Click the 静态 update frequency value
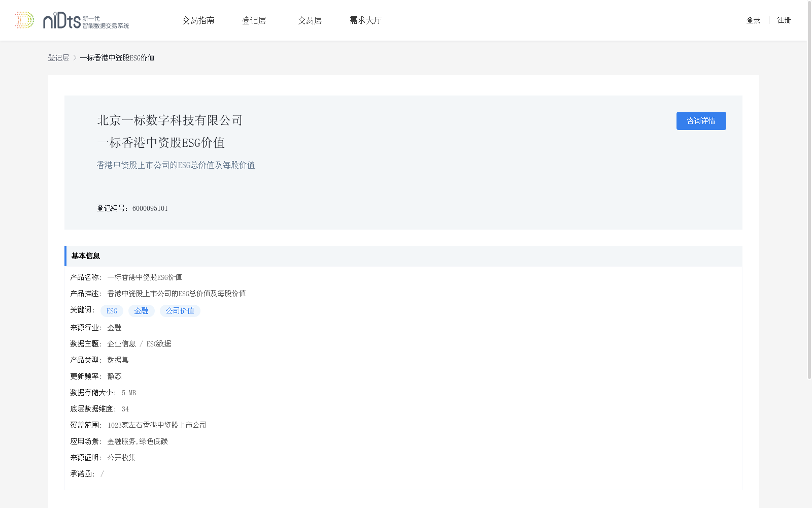This screenshot has height=508, width=812. pos(114,376)
